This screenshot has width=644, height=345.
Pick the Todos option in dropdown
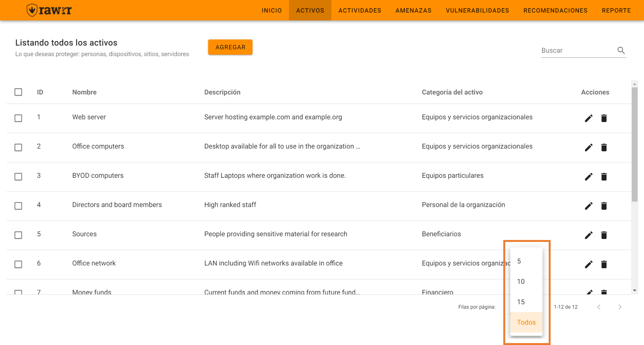point(526,322)
